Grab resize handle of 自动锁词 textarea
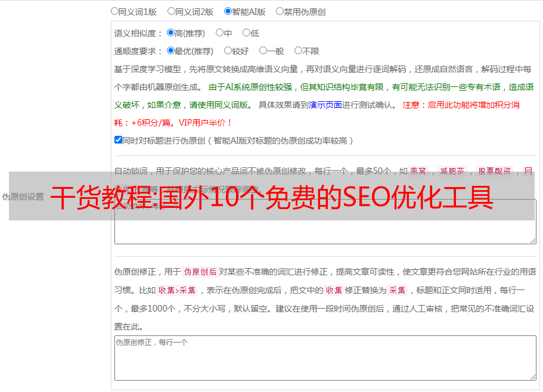The image size is (543, 392). (x=533, y=241)
